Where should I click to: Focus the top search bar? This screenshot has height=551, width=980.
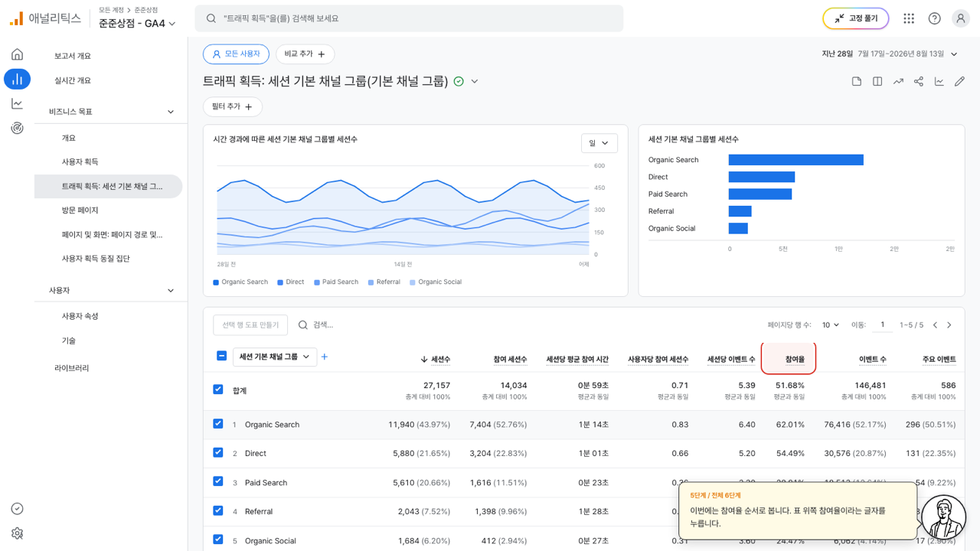tap(409, 18)
